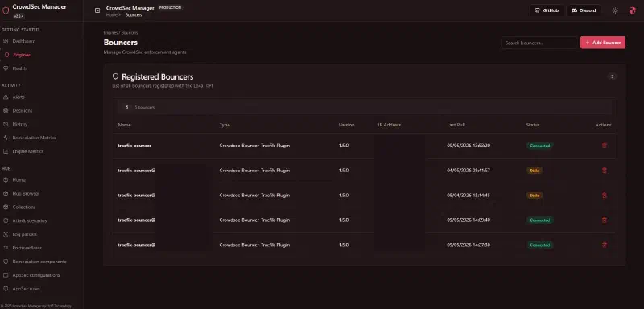Go to the Decisions page icon
The height and width of the screenshot is (309, 644).
6,111
